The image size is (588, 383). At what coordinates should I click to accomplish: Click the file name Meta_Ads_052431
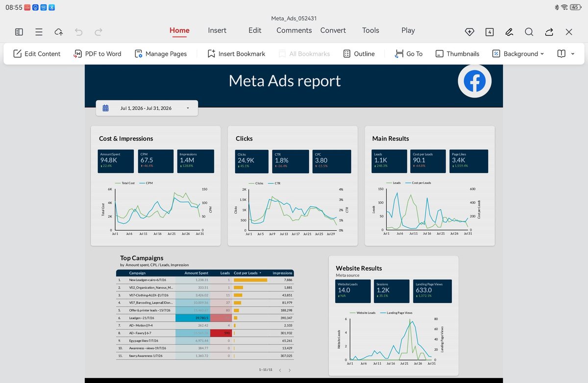click(294, 18)
